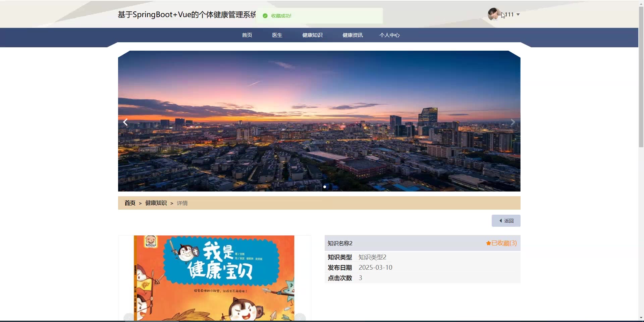Click the green success checkmark icon
Screen dimensions: 644x322
click(x=265, y=16)
